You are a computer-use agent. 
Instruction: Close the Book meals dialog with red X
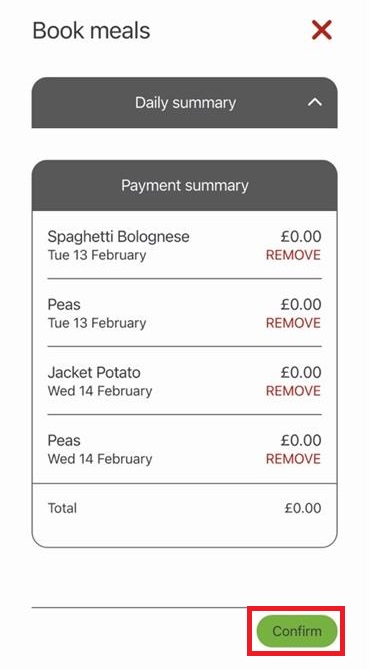(x=322, y=31)
